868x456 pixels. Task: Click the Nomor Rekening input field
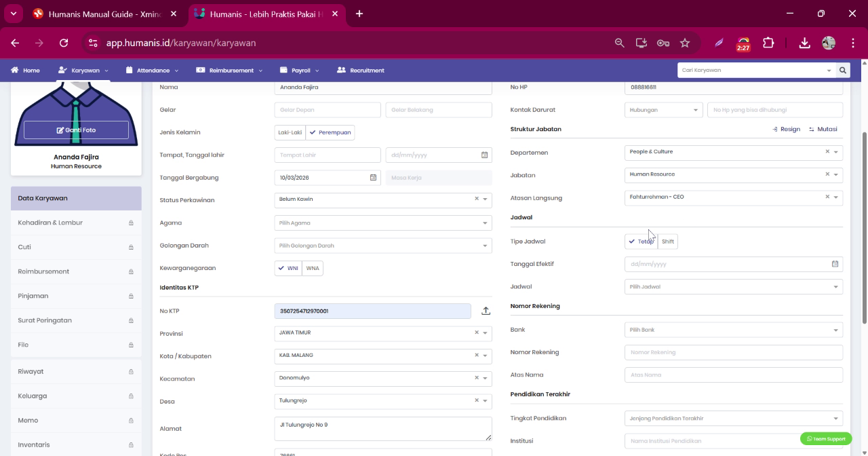[734, 352]
